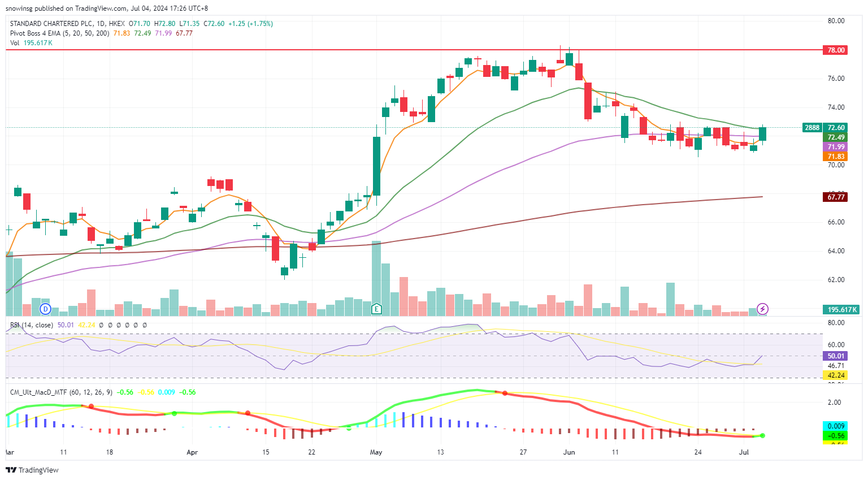Click the orange 71.83 EMA label on price axis
The width and height of the screenshot is (868, 480).
(836, 157)
